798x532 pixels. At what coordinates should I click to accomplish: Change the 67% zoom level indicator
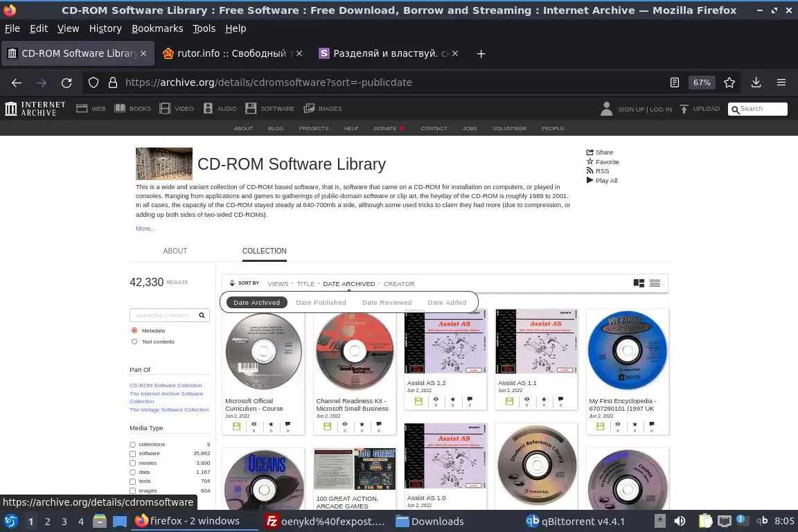click(702, 82)
